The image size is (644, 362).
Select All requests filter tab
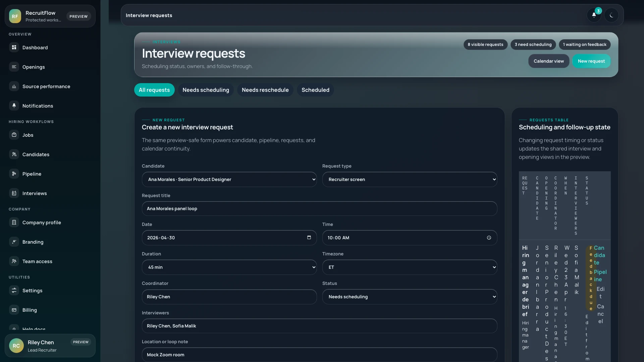(154, 90)
